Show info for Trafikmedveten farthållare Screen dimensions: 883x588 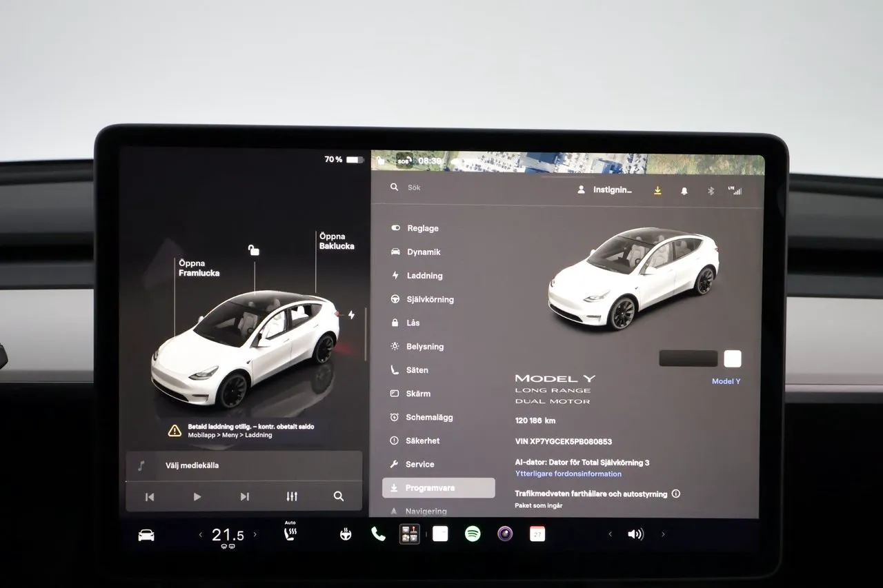click(x=676, y=494)
